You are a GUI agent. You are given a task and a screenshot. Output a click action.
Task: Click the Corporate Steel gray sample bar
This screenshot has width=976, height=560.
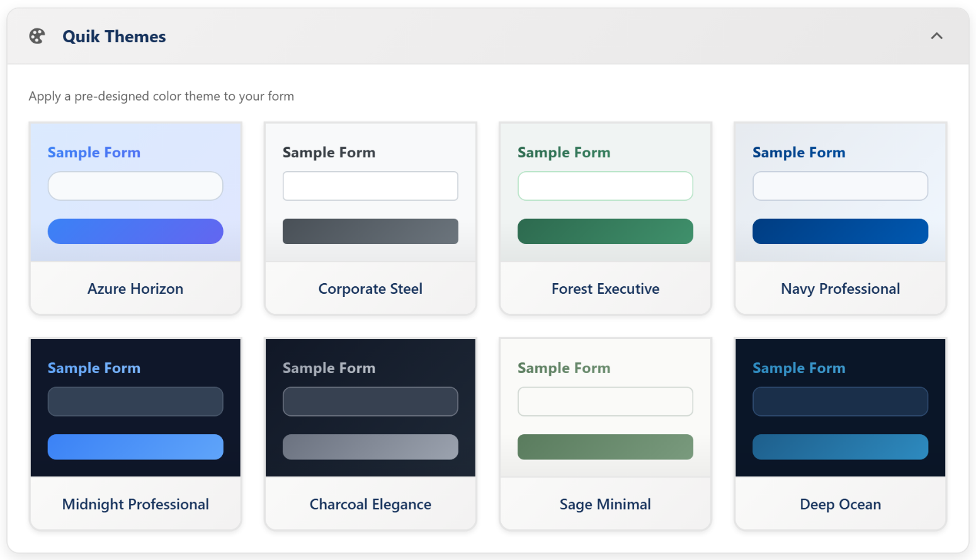point(370,232)
